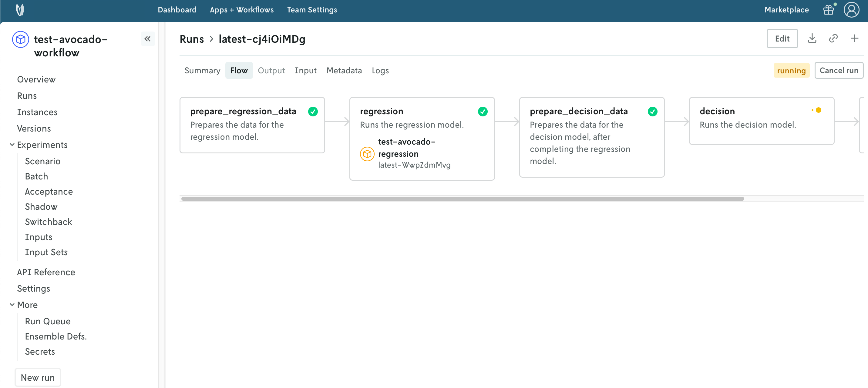Collapse the sidebar with double chevron
The image size is (868, 388).
point(148,39)
